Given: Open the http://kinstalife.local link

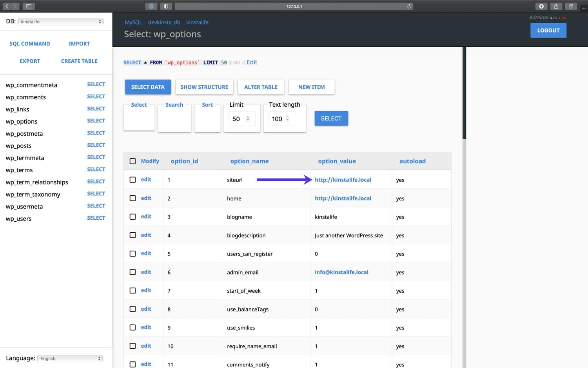Looking at the screenshot, I should (343, 180).
